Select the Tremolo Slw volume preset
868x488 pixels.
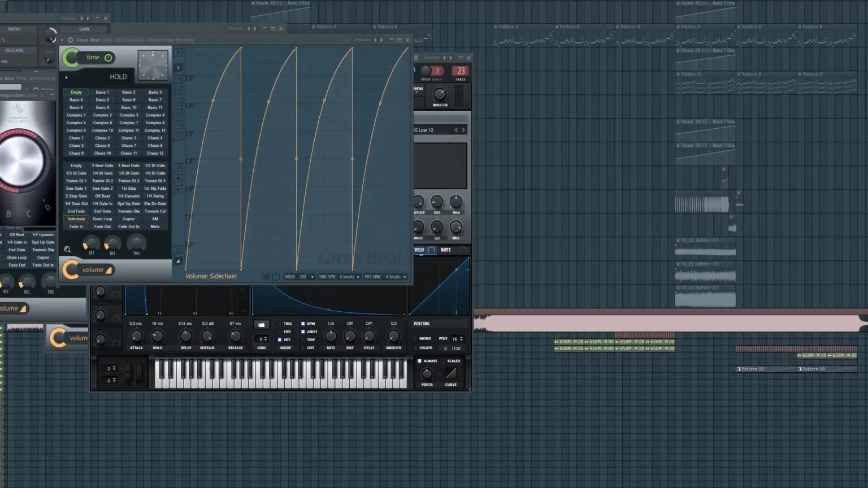(x=129, y=211)
